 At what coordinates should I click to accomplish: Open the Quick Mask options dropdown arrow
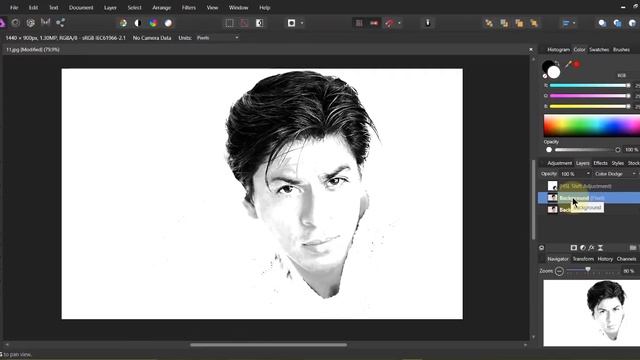[302, 23]
